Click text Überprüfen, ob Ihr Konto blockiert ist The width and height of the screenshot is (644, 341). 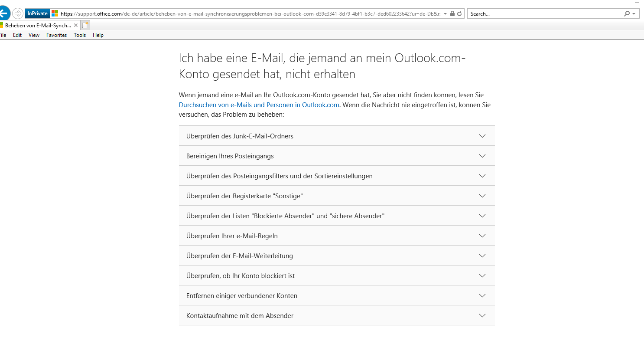[x=241, y=276]
